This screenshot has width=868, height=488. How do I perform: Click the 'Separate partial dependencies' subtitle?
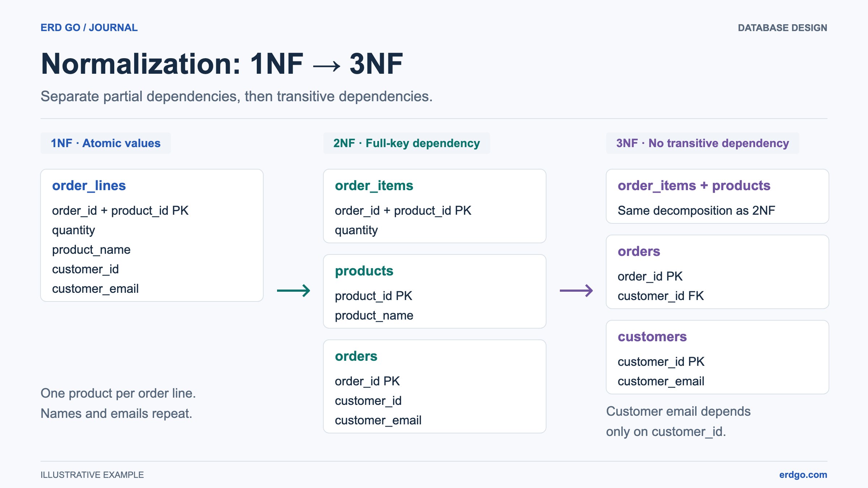237,97
